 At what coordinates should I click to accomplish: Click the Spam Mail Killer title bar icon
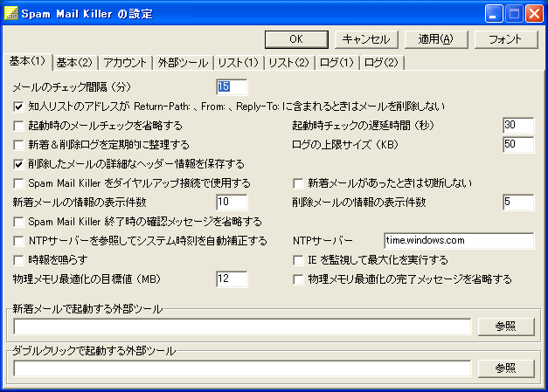[x=10, y=14]
